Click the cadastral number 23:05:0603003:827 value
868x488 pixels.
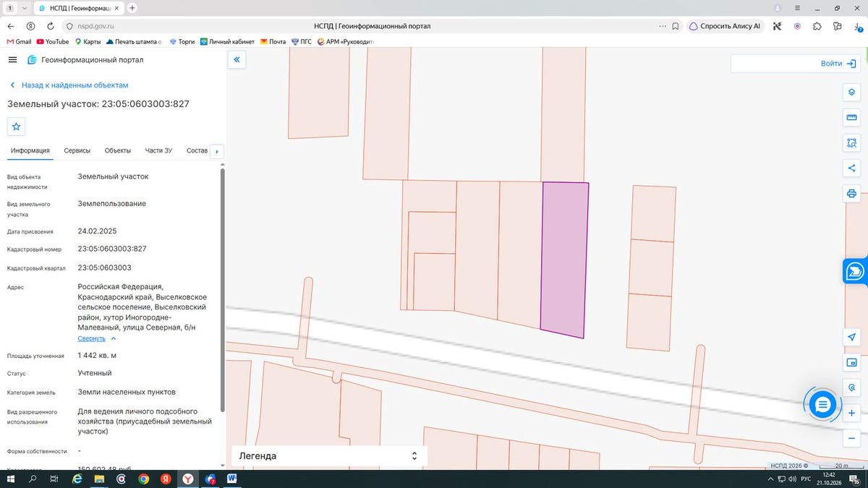pyautogui.click(x=112, y=249)
